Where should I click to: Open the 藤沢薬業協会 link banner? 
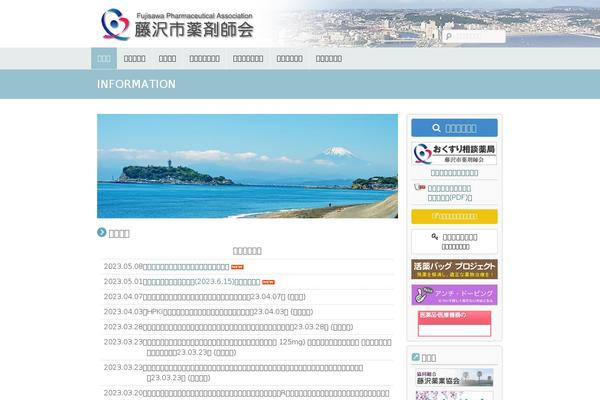click(454, 377)
